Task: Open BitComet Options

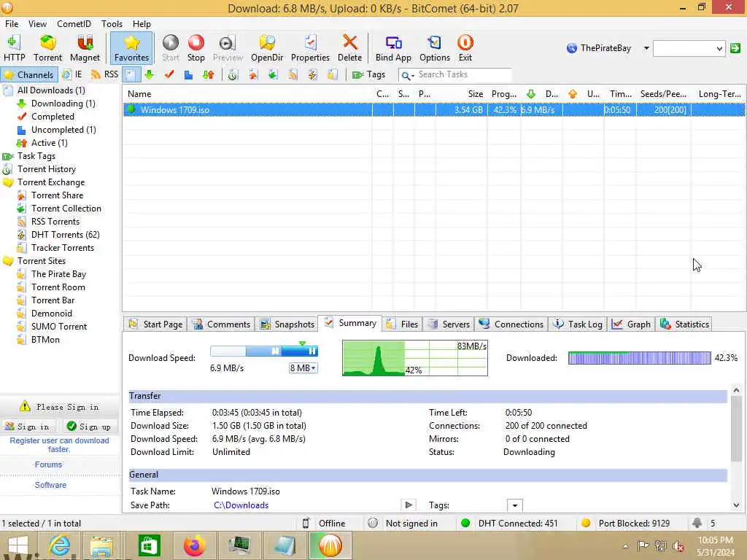Action: pyautogui.click(x=435, y=47)
